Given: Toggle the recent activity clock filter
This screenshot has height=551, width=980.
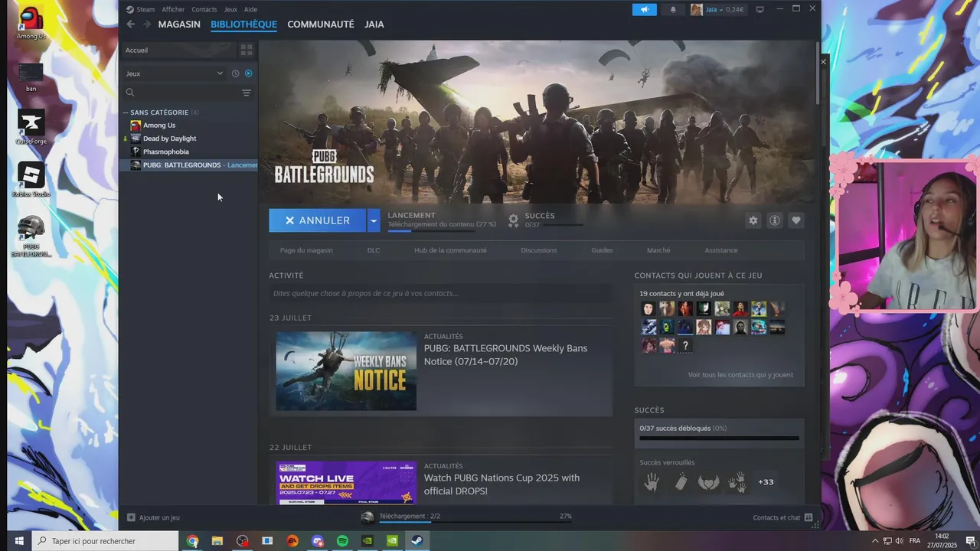Looking at the screenshot, I should tap(235, 73).
